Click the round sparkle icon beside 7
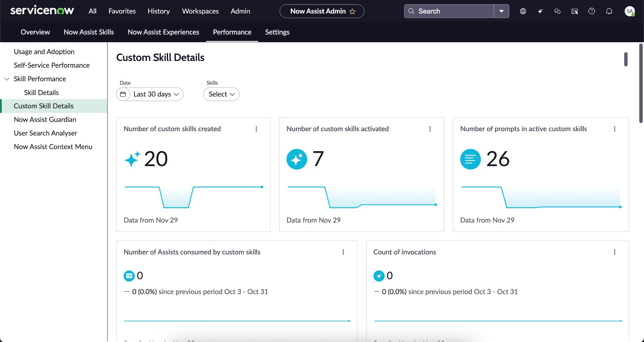 [297, 159]
